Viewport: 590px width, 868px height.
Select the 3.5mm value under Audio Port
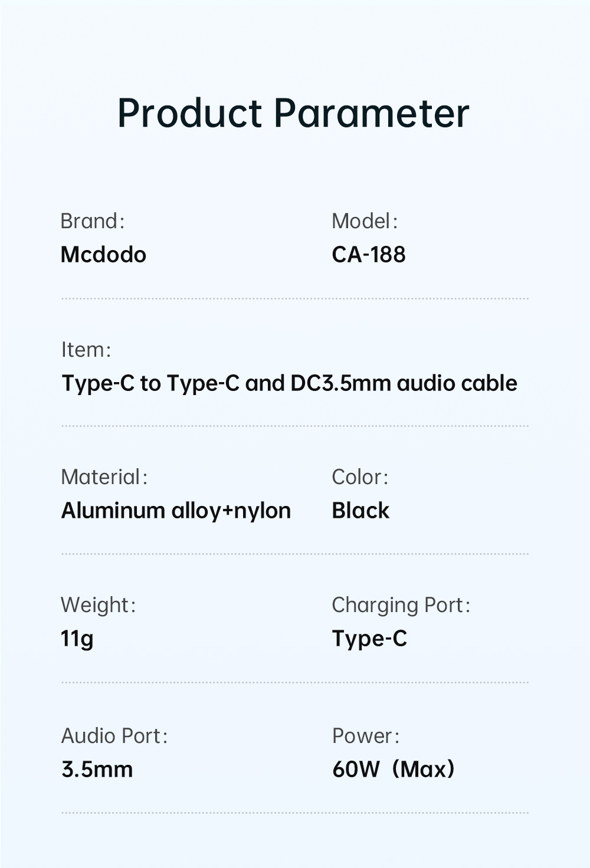coord(97,770)
